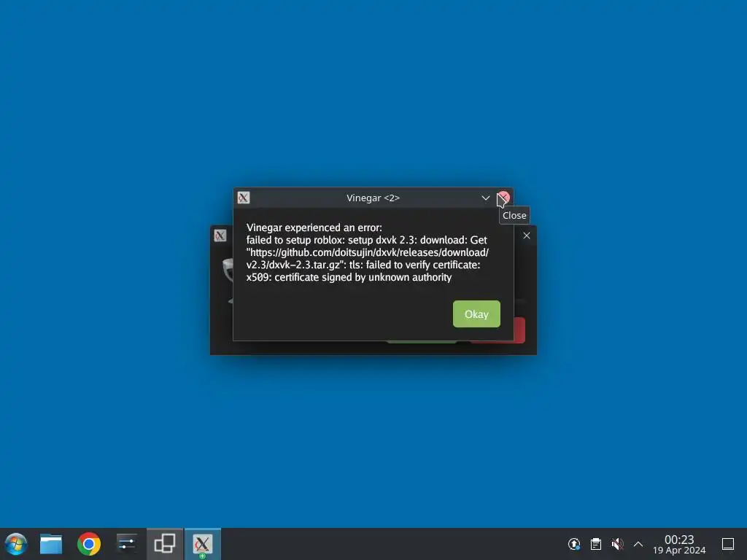Open the clipboard tray icon

(595, 544)
